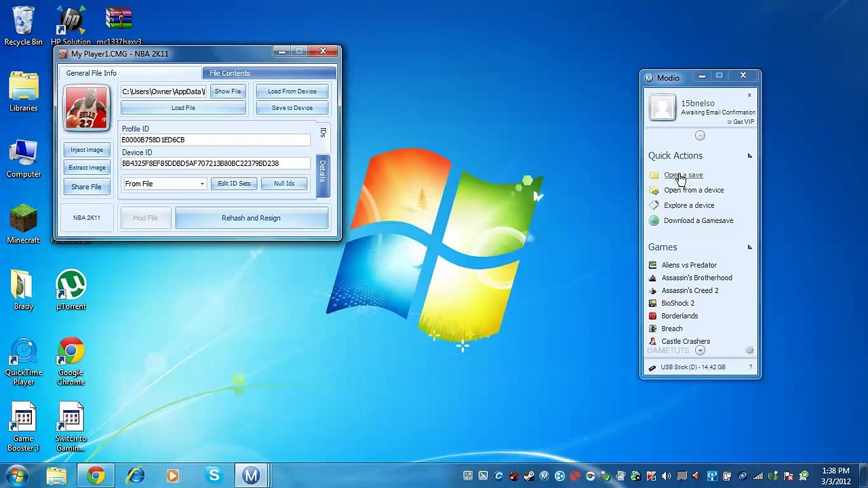Image resolution: width=868 pixels, height=488 pixels.
Task: Click the Share File button
Action: [x=86, y=187]
